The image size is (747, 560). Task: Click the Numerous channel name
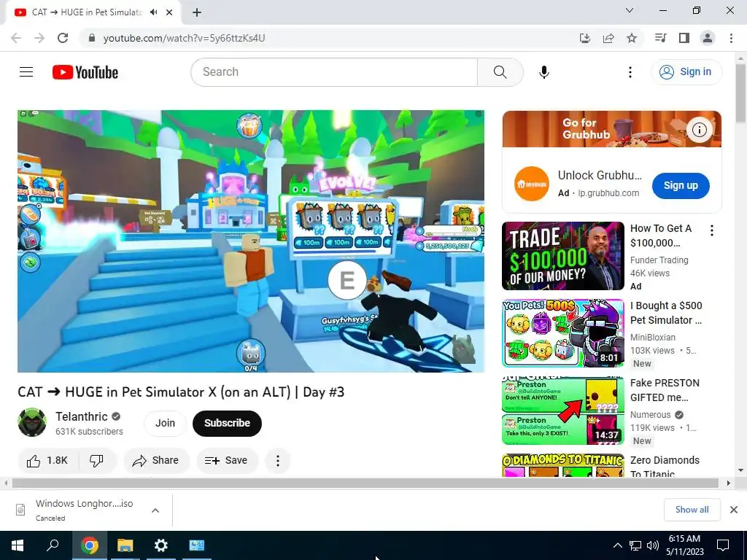click(650, 415)
